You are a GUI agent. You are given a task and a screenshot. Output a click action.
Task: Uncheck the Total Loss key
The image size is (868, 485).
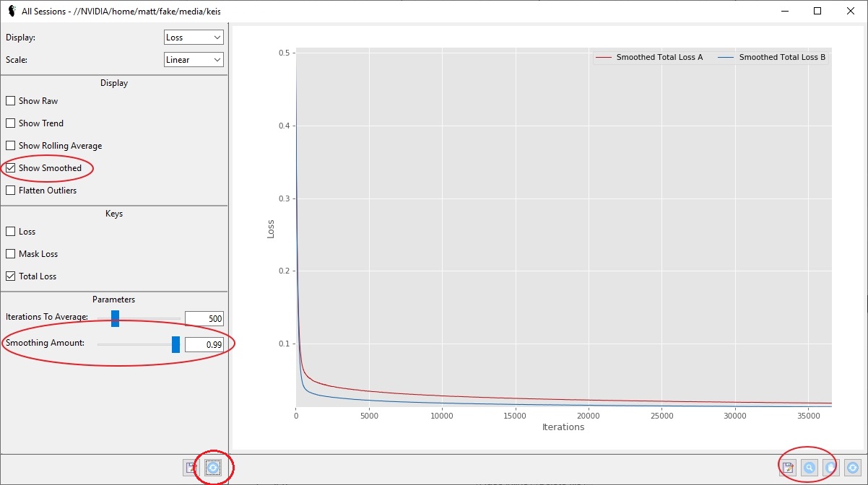click(x=11, y=276)
